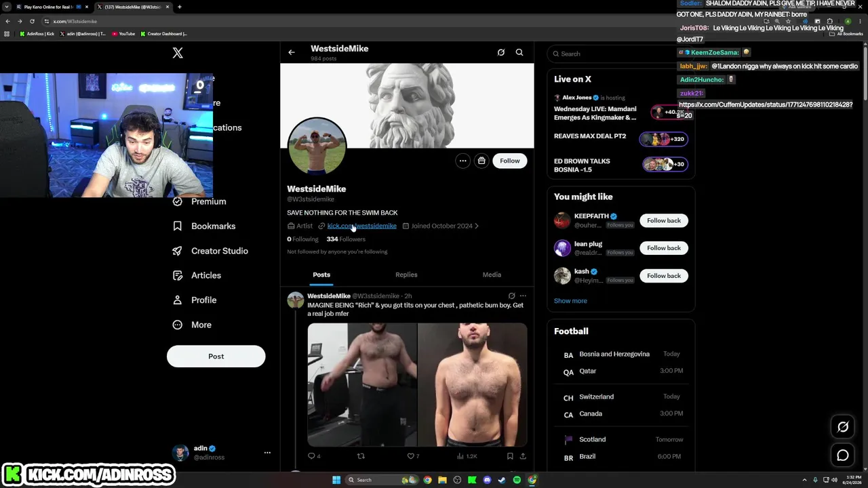868x488 pixels.
Task: Open Windows Start menu
Action: (336, 480)
